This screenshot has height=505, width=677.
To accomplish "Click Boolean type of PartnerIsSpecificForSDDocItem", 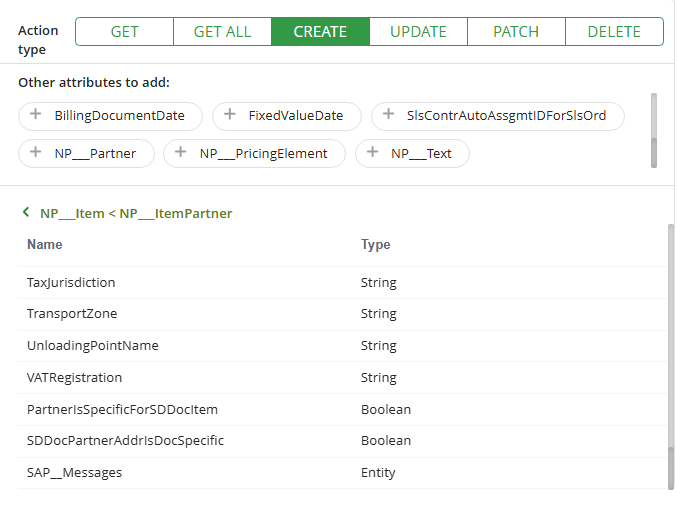I will 386,410.
